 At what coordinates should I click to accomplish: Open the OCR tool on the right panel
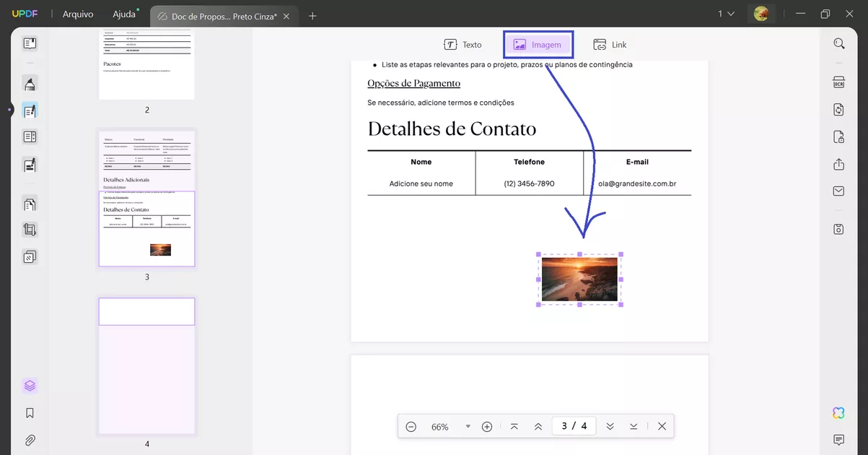tap(838, 82)
